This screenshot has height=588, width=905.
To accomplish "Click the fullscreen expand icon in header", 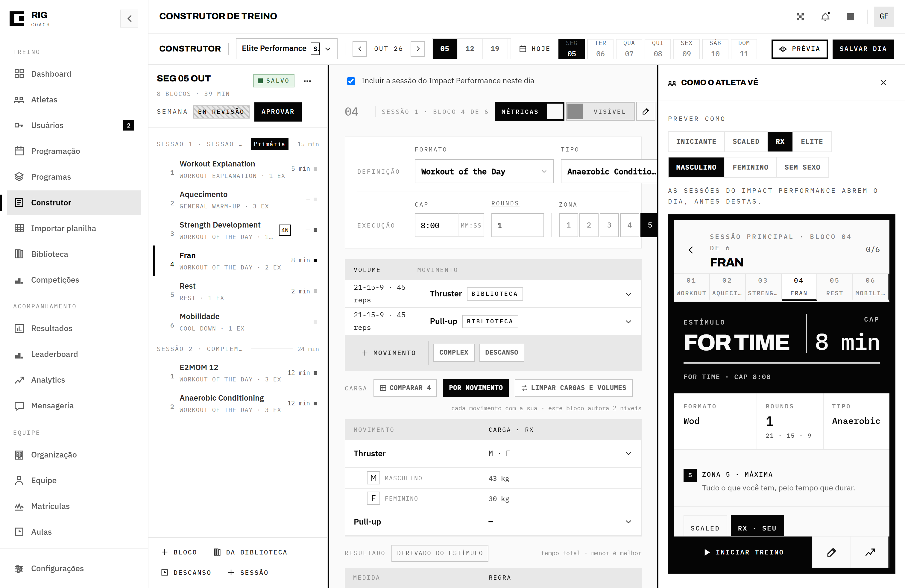I will tap(801, 17).
